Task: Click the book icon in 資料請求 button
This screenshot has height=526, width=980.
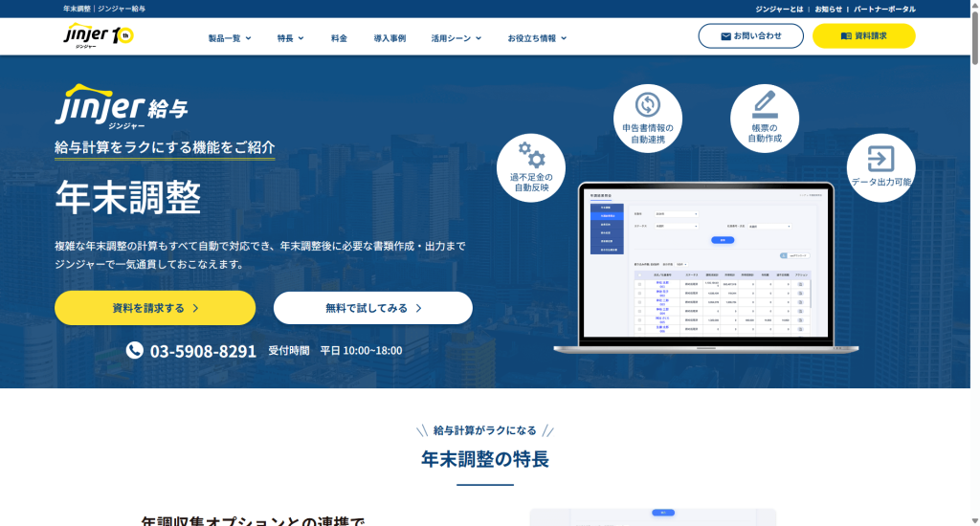Action: pyautogui.click(x=846, y=36)
